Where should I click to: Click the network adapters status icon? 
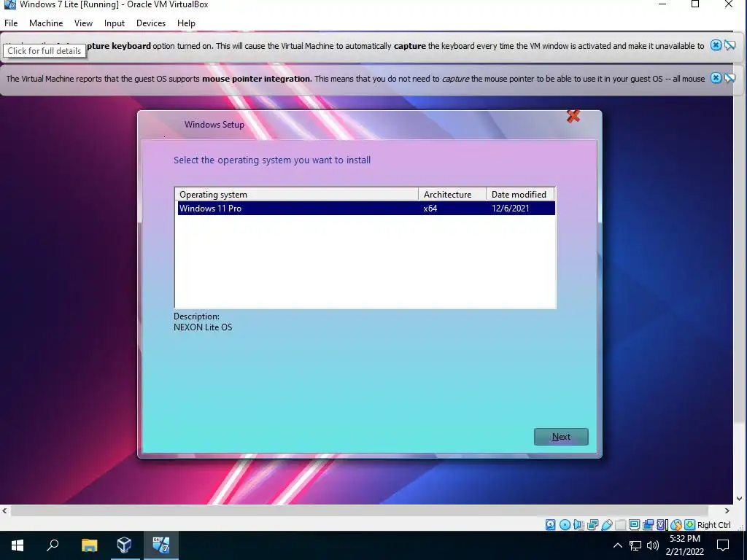[x=592, y=525]
